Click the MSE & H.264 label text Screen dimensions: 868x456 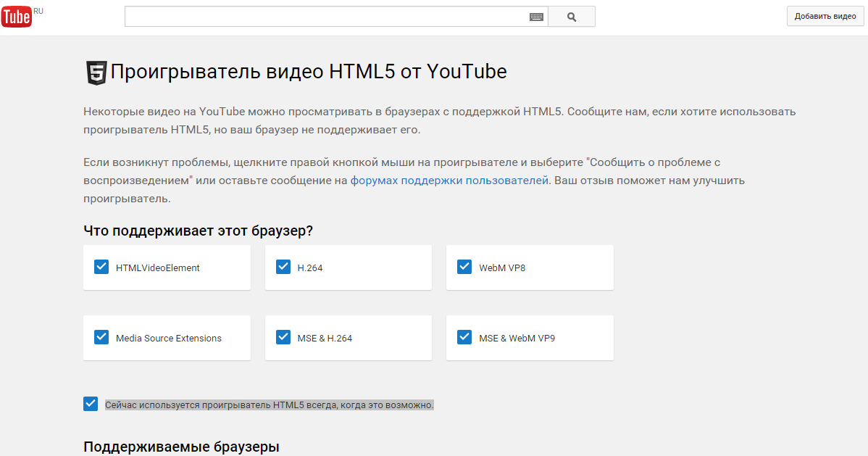325,339
